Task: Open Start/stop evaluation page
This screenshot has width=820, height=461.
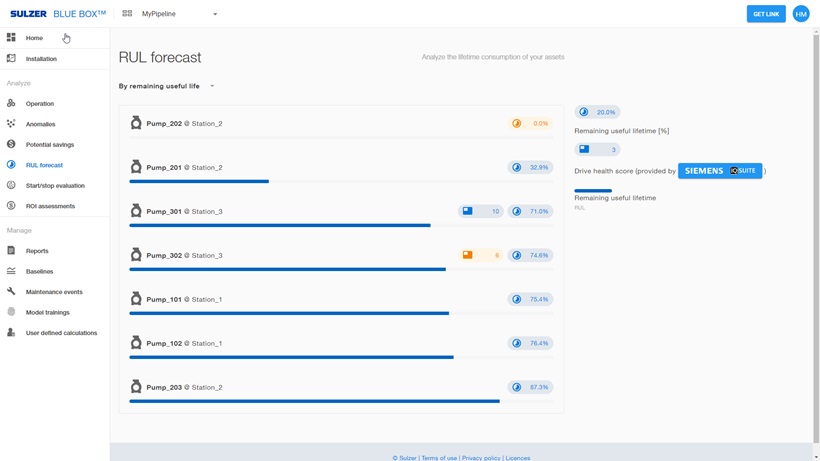Action: (55, 186)
